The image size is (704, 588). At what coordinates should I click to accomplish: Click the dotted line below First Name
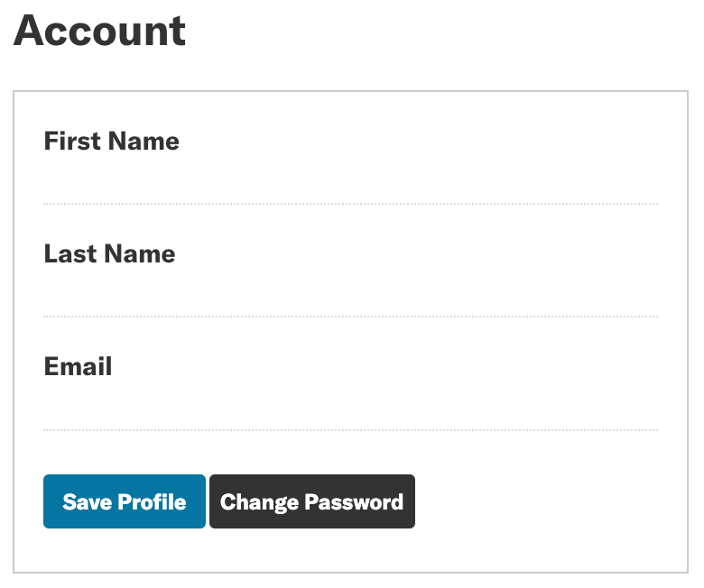[x=350, y=204]
